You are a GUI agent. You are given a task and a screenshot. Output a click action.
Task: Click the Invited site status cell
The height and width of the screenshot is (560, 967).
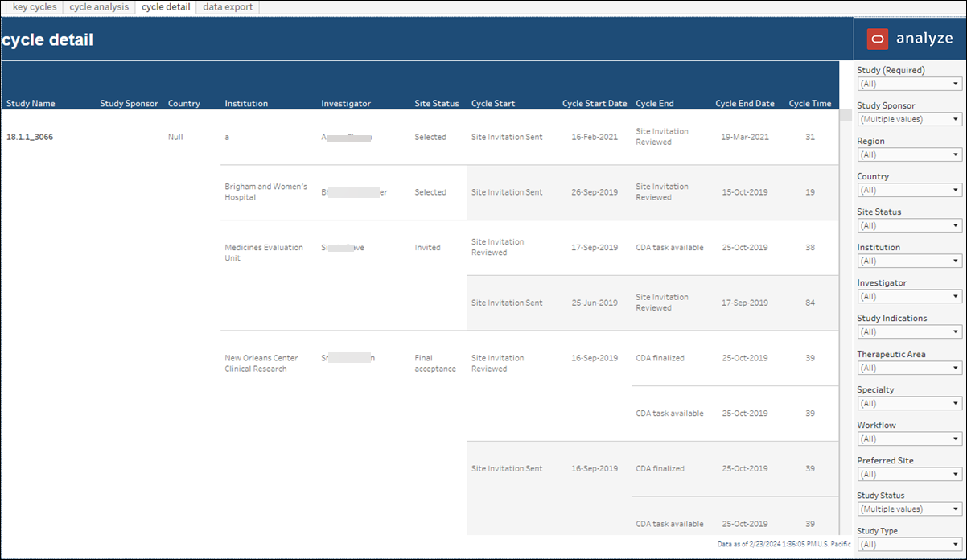pos(427,248)
